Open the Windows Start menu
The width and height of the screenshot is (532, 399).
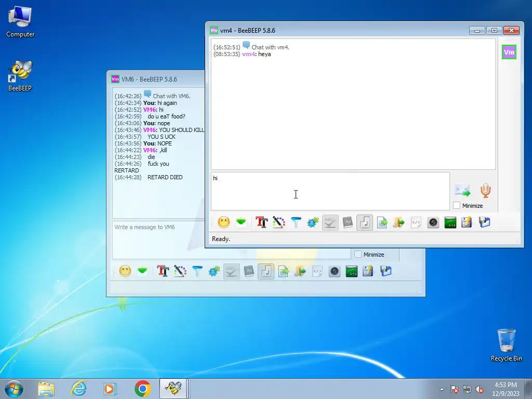point(14,389)
